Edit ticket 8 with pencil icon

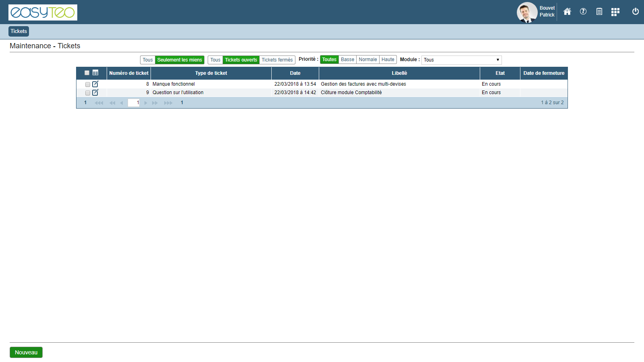pyautogui.click(x=95, y=84)
